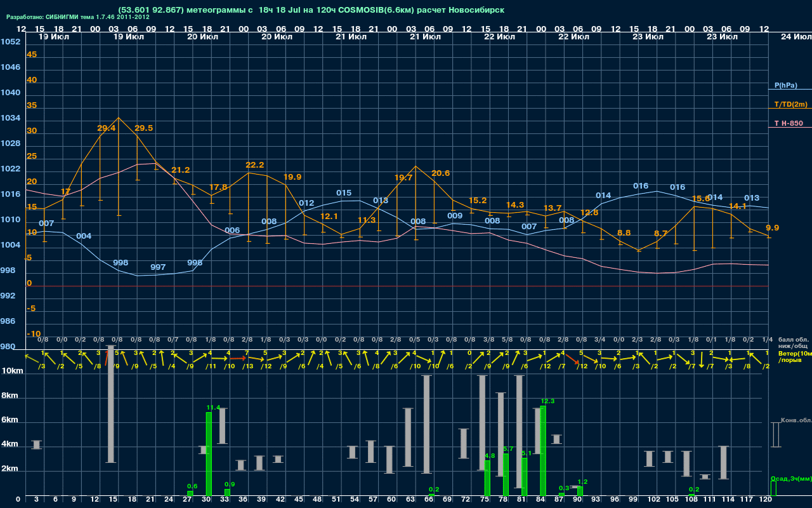
Task: Click the 0.9 precipitation amount label
Action: pos(230,484)
